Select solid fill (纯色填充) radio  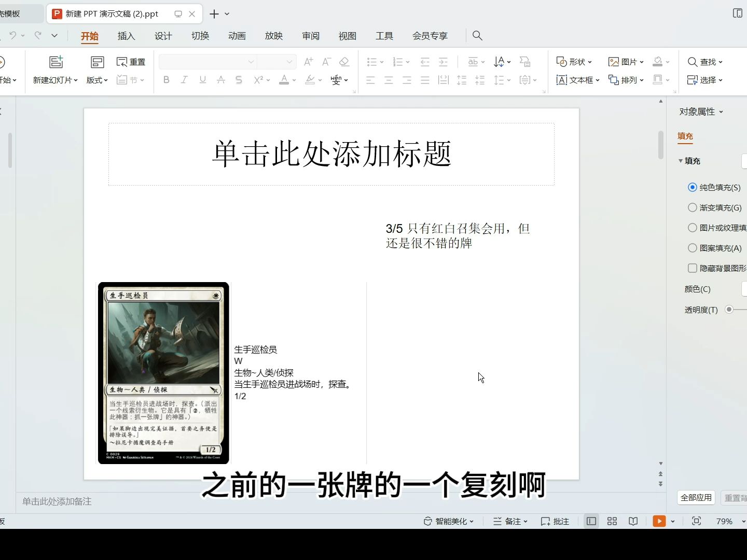coord(692,187)
